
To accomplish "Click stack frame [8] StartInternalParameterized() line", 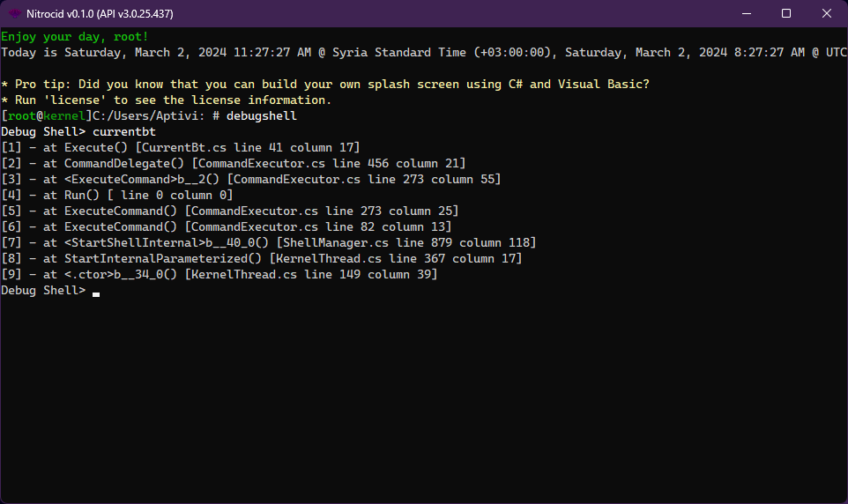I will (262, 259).
